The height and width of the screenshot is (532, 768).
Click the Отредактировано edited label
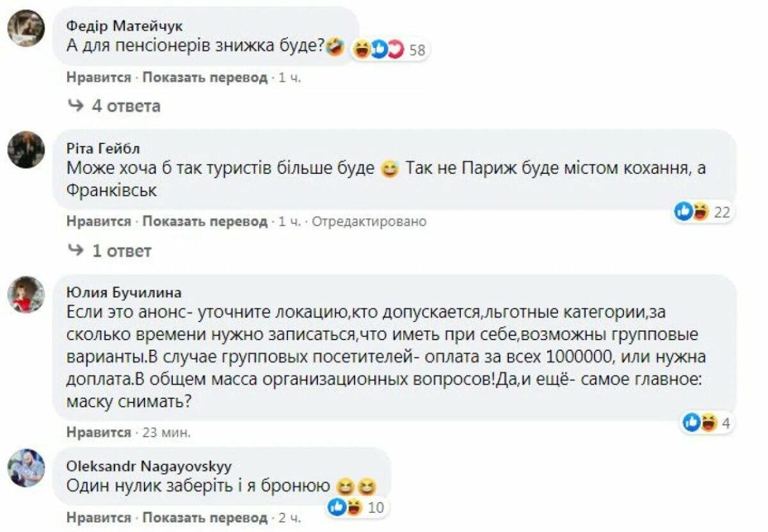(x=369, y=221)
